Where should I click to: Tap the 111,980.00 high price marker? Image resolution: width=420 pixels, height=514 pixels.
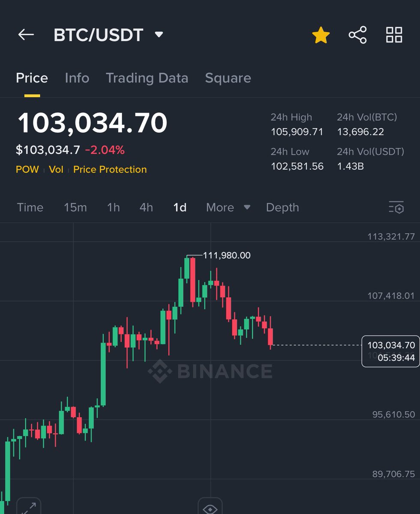[x=226, y=256]
